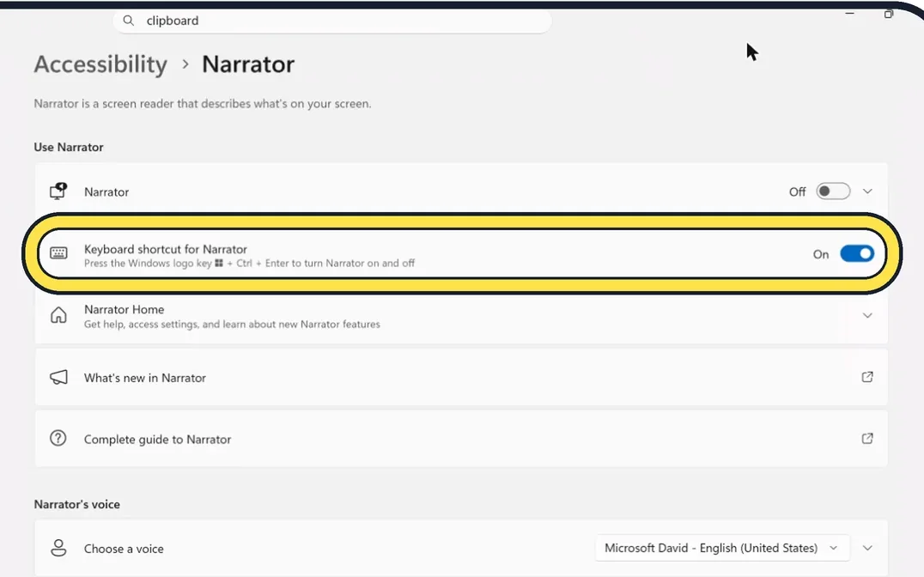The height and width of the screenshot is (577, 924).
Task: Disable Keyboard shortcut for Narrator toggle
Action: click(x=857, y=254)
